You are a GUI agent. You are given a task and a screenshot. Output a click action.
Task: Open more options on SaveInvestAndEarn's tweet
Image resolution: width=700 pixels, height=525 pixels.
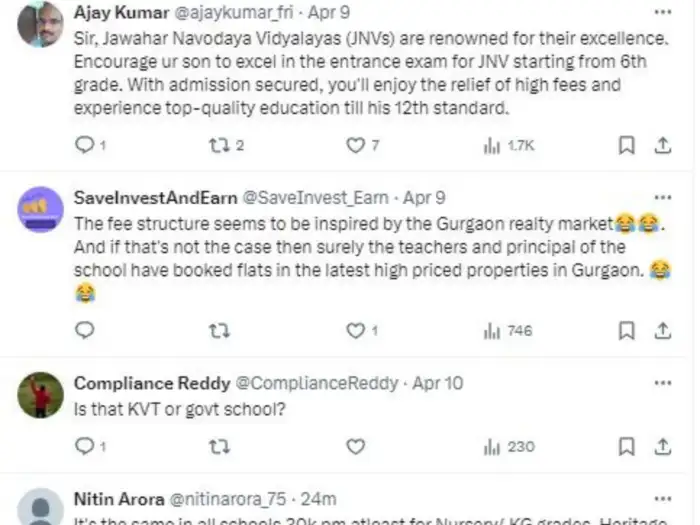(662, 197)
